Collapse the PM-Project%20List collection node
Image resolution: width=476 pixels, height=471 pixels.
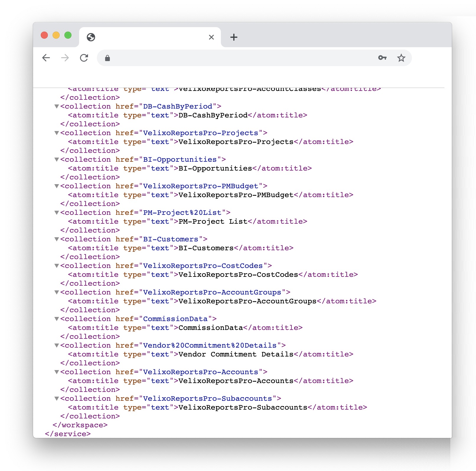(57, 212)
